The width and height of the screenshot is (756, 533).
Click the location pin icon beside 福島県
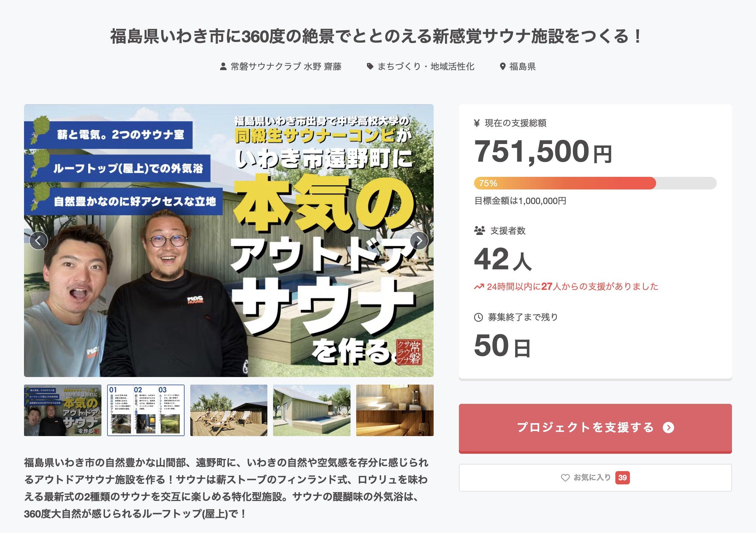pyautogui.click(x=503, y=66)
